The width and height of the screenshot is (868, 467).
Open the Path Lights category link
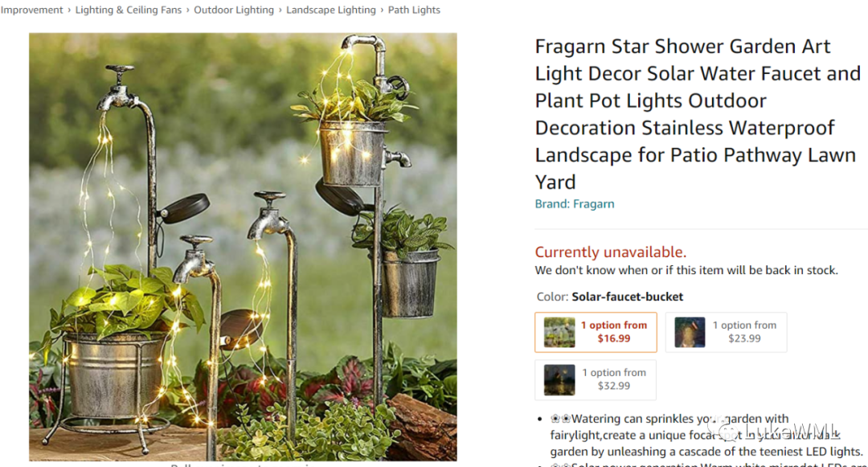point(414,10)
